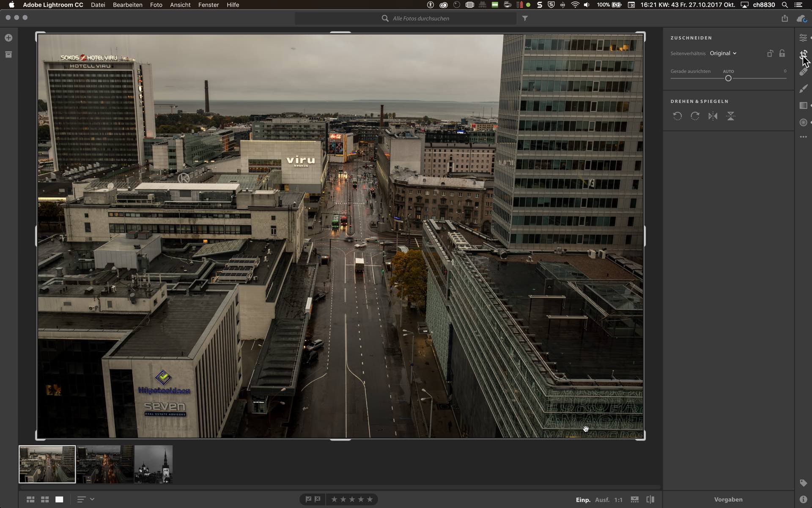This screenshot has width=812, height=508.
Task: Rotate photo counterclockwise
Action: 677,116
